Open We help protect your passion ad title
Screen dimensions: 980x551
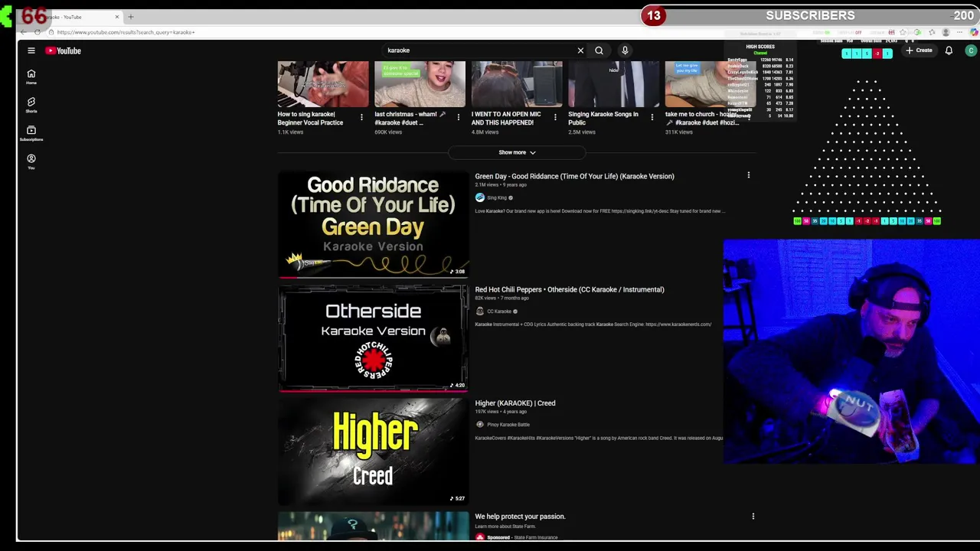click(520, 516)
